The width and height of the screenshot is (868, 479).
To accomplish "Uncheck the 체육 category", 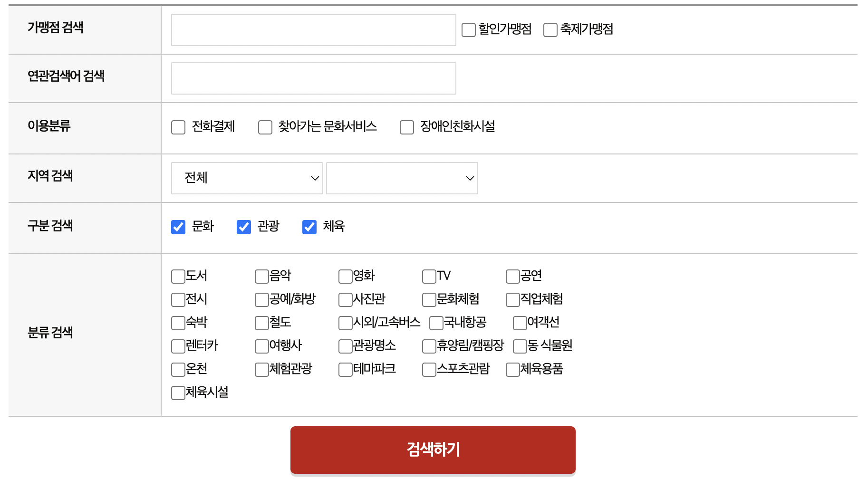I will [309, 227].
